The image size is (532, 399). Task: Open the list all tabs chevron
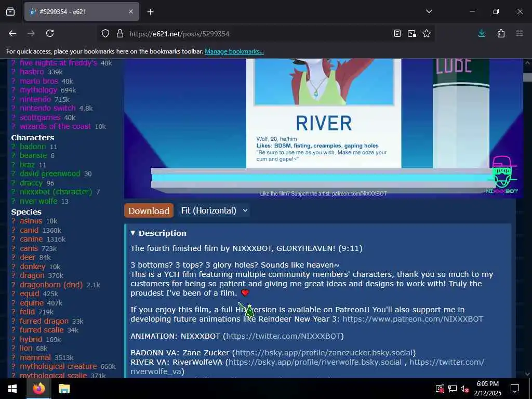coord(429,11)
